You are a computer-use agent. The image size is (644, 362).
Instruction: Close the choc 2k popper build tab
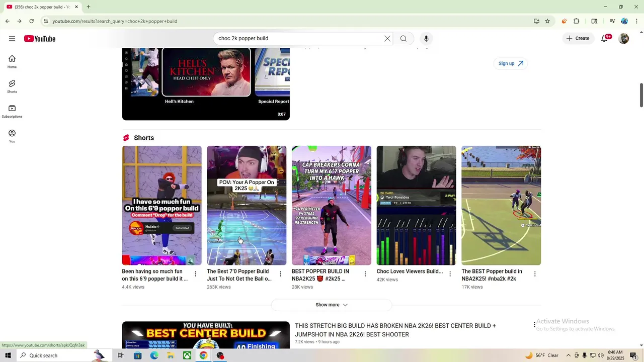(x=76, y=7)
